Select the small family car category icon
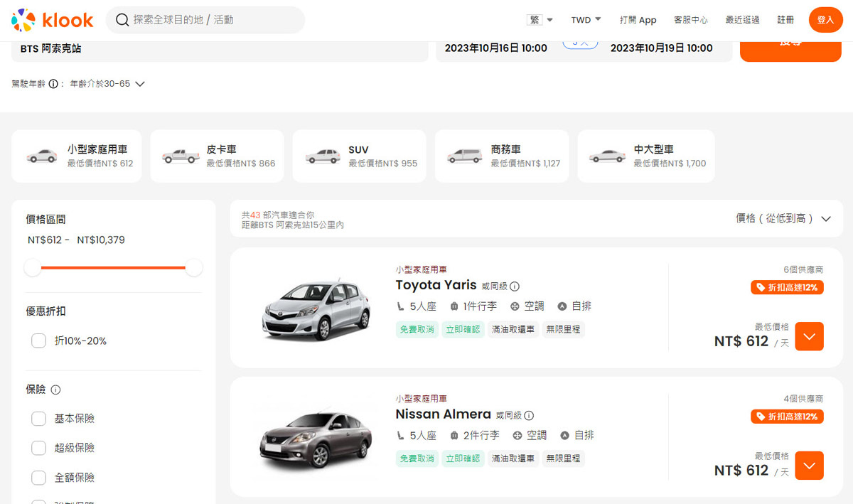The image size is (853, 504). click(42, 156)
